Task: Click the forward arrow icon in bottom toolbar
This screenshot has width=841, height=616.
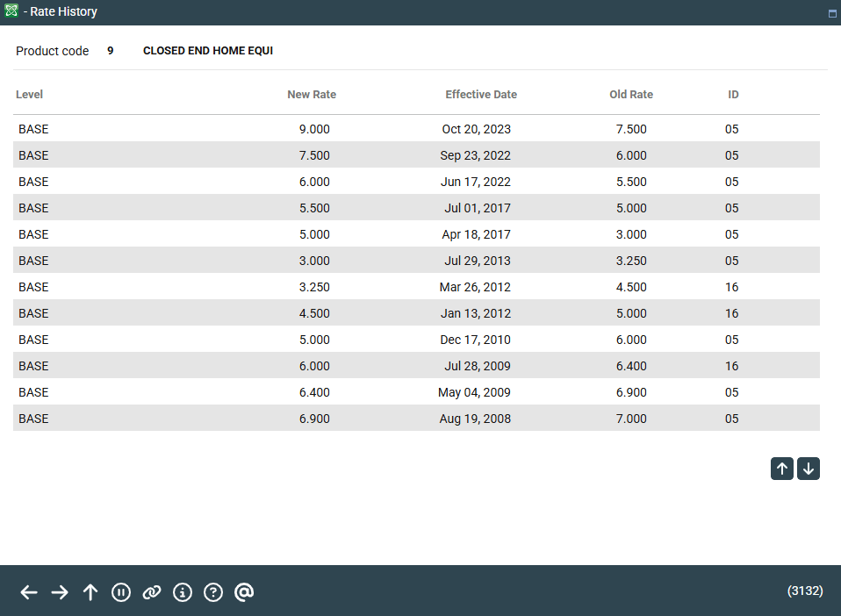Action: tap(60, 592)
